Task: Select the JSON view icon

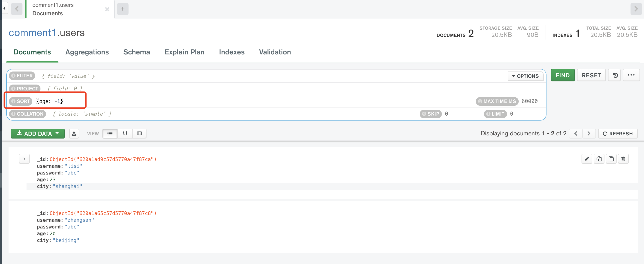Action: [125, 133]
